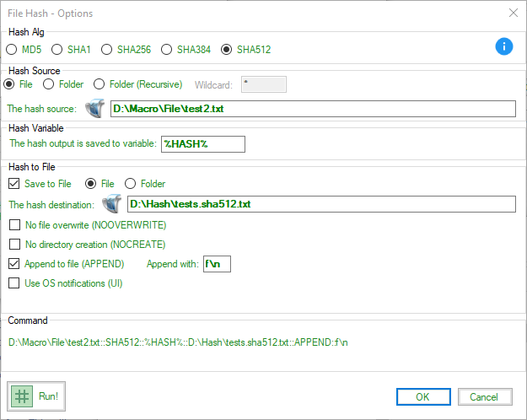Image resolution: width=527 pixels, height=420 pixels.
Task: Click the %HASH% variable input field
Action: 202,144
